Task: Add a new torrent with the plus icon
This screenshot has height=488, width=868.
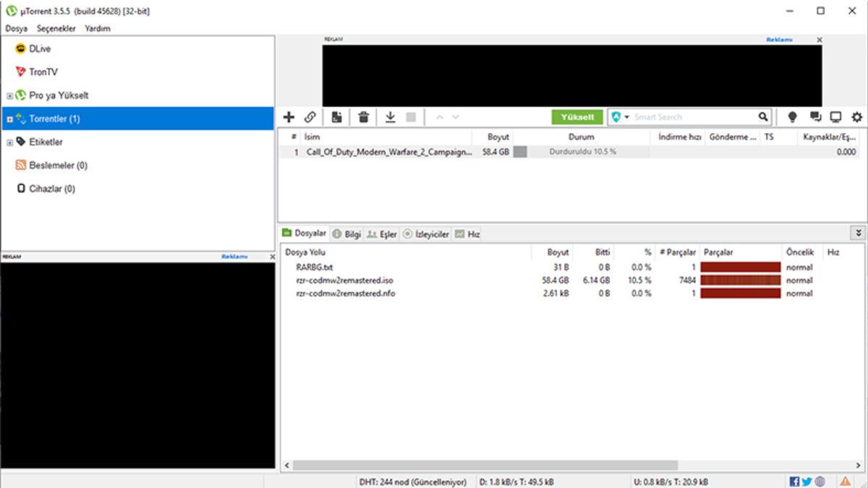Action: point(289,116)
